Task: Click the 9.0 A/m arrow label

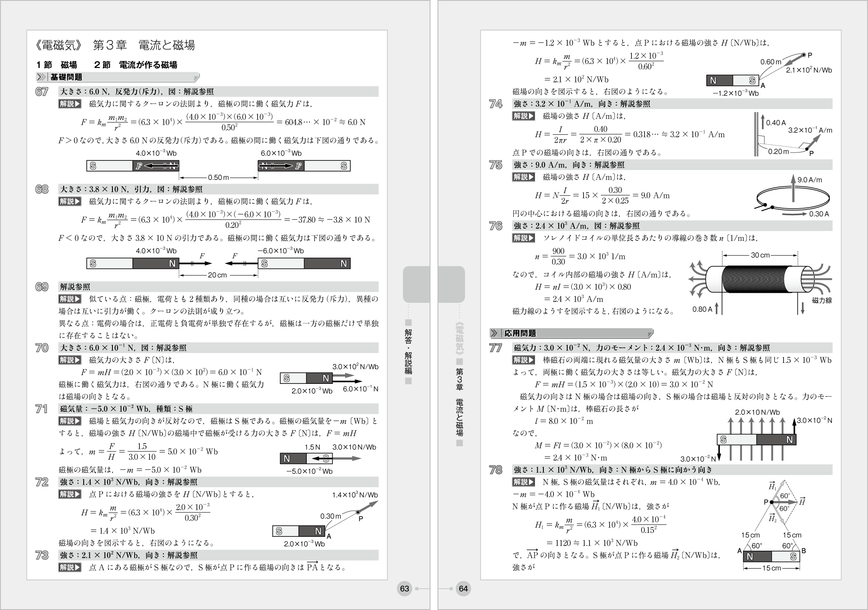Action: pyautogui.click(x=810, y=180)
